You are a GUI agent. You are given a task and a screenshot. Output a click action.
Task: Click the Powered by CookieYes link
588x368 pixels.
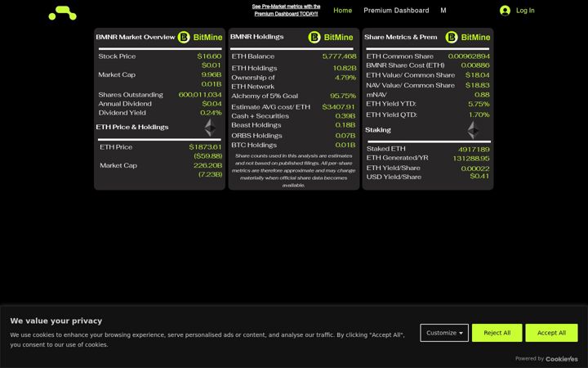(546, 359)
